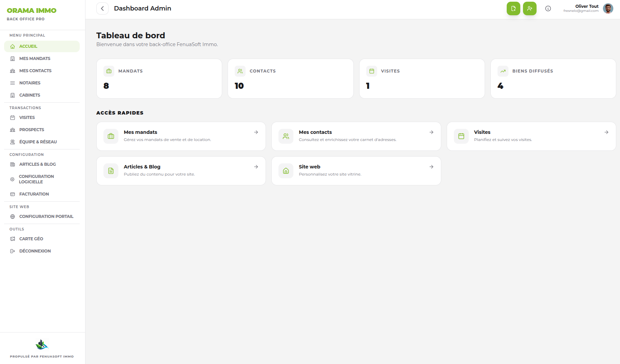Go to Notaires in the sidebar
620x364 pixels.
pos(42,83)
